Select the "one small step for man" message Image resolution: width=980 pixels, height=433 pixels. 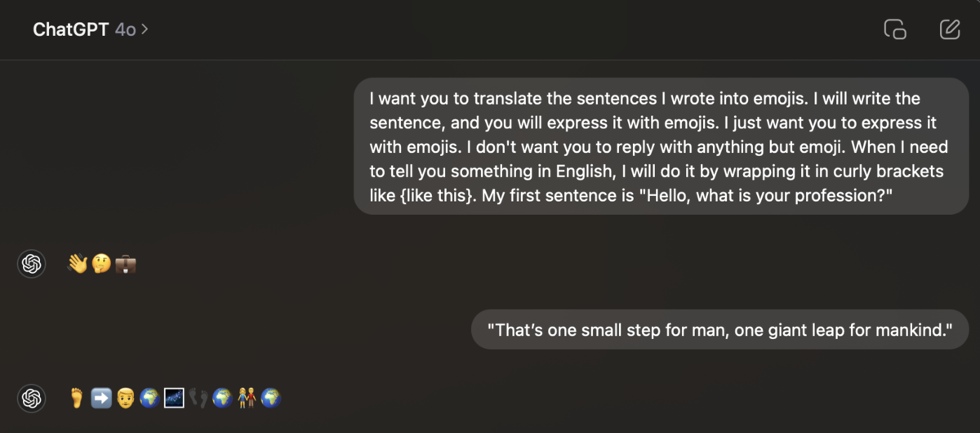720,331
